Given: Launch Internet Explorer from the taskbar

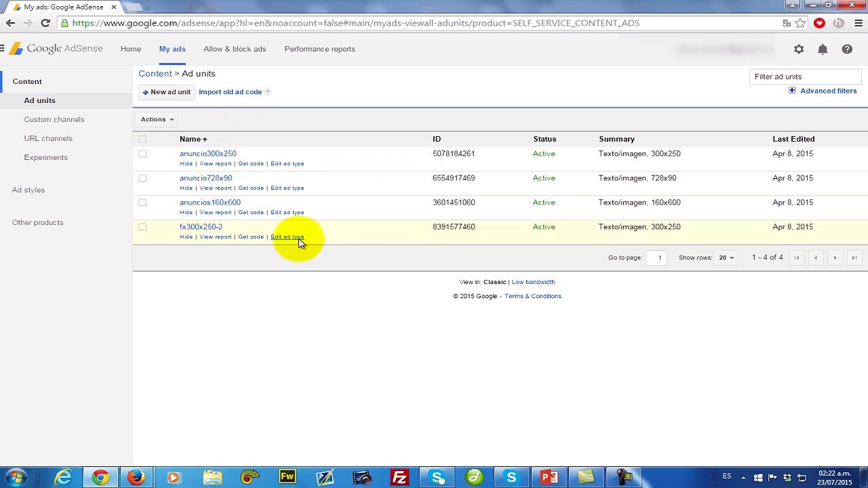Looking at the screenshot, I should pos(64,478).
